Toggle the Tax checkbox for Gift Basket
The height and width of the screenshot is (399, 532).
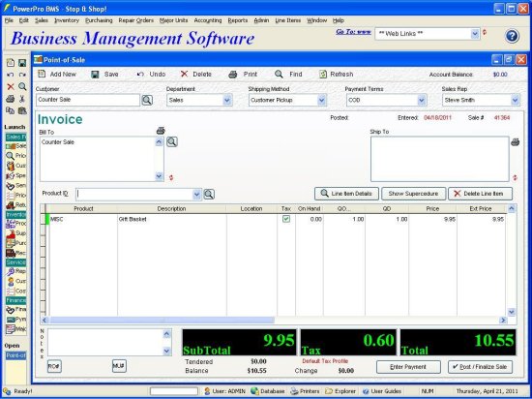click(x=286, y=219)
